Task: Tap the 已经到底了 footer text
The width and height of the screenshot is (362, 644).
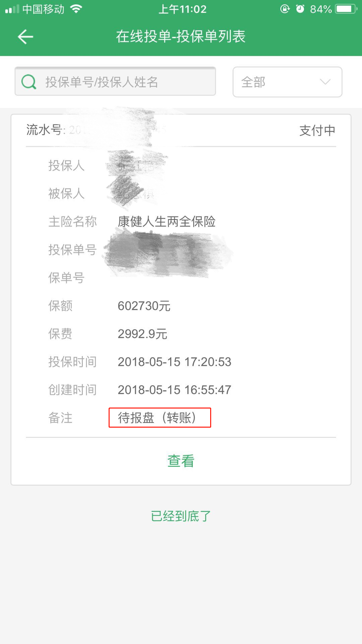Action: [x=181, y=516]
